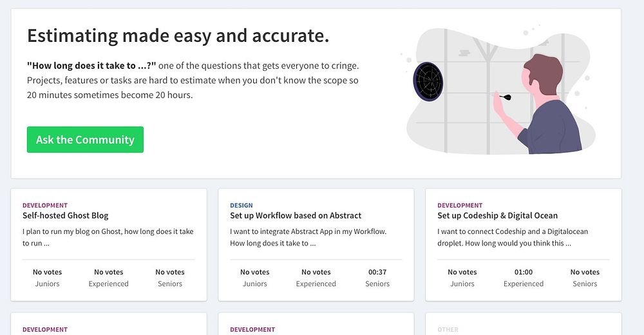Click Seniors No votes on Ghost Blog card

pyautogui.click(x=170, y=278)
